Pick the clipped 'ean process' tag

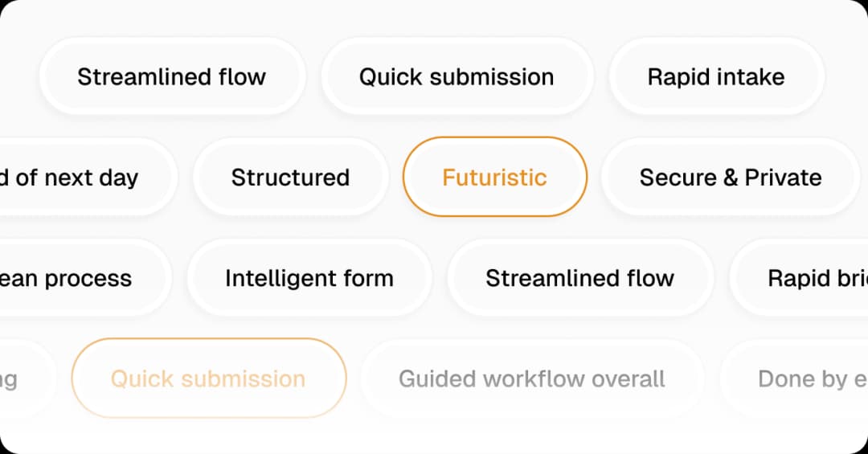click(x=72, y=278)
